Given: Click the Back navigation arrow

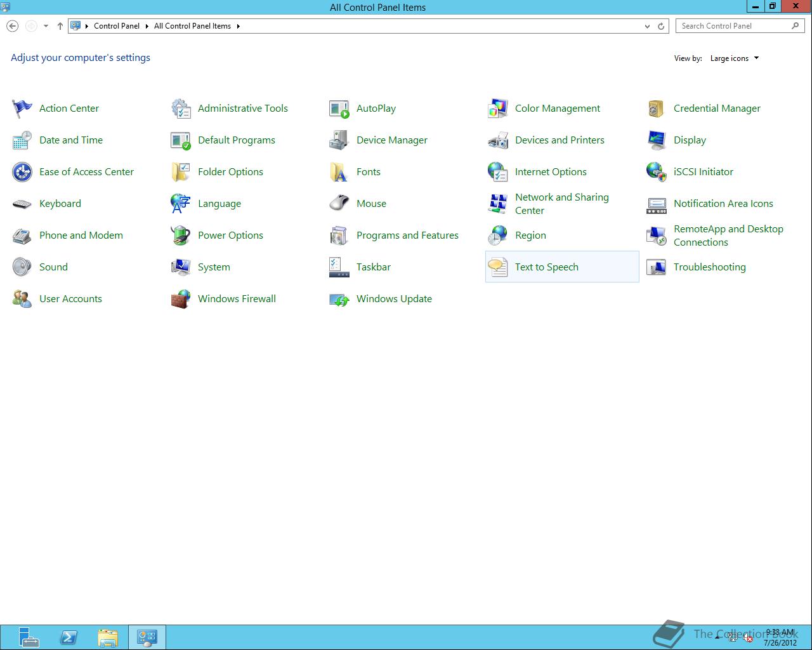Looking at the screenshot, I should point(12,26).
